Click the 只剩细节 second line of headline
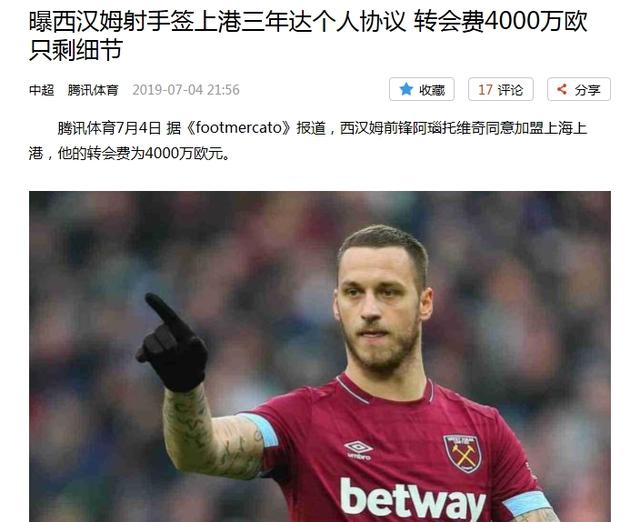The width and height of the screenshot is (640, 522). (76, 51)
